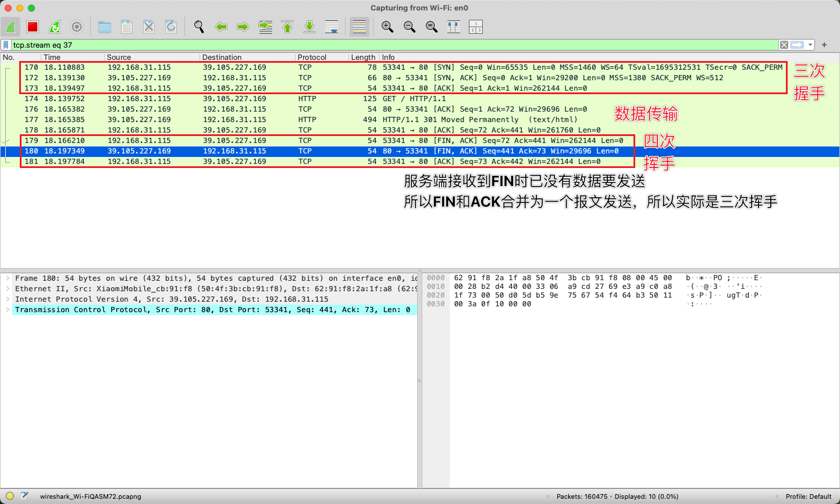Select packet 177 301 Moved Permanently
The height and width of the screenshot is (504, 840).
[x=420, y=120]
